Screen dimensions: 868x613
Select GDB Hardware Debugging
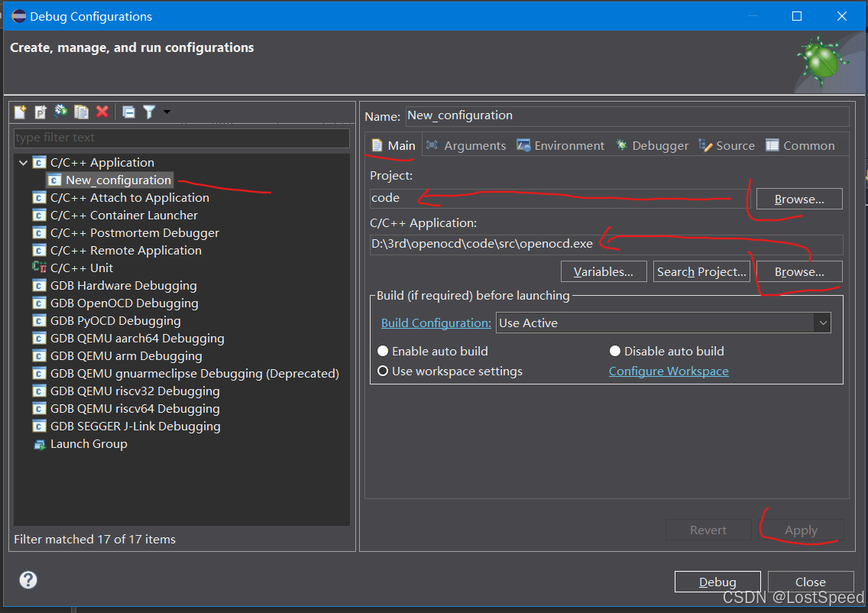(124, 286)
